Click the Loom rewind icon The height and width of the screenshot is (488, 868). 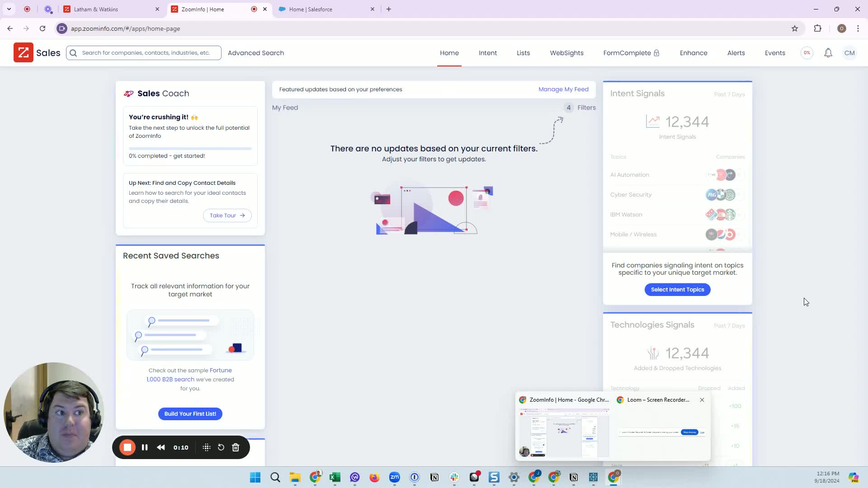pos(161,447)
